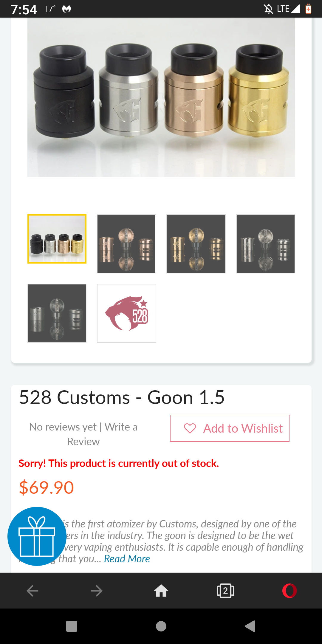Image resolution: width=322 pixels, height=644 pixels.
Task: Go to browser home page
Action: (x=161, y=591)
